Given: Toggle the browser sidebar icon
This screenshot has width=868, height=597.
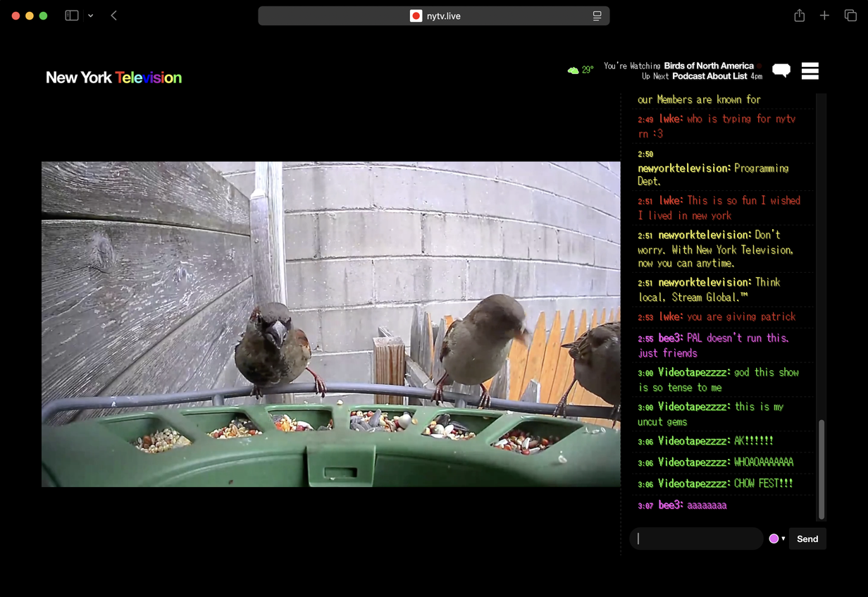Looking at the screenshot, I should pyautogui.click(x=71, y=15).
